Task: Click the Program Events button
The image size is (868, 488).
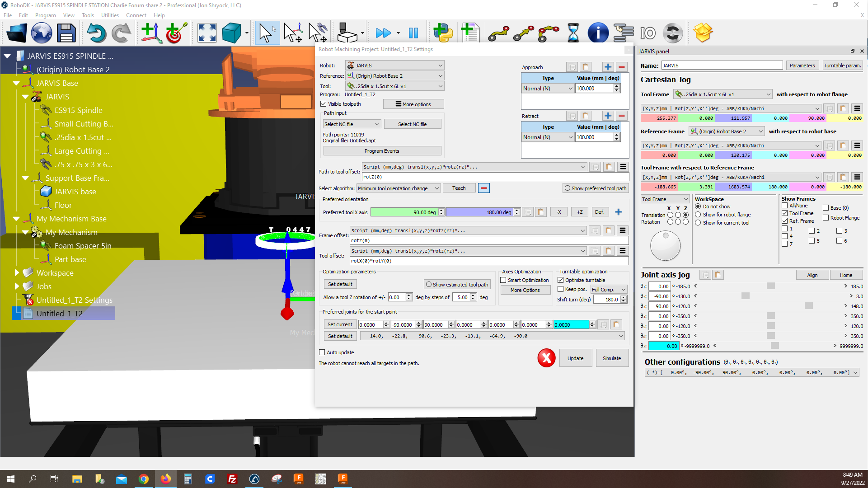Action: [382, 151]
